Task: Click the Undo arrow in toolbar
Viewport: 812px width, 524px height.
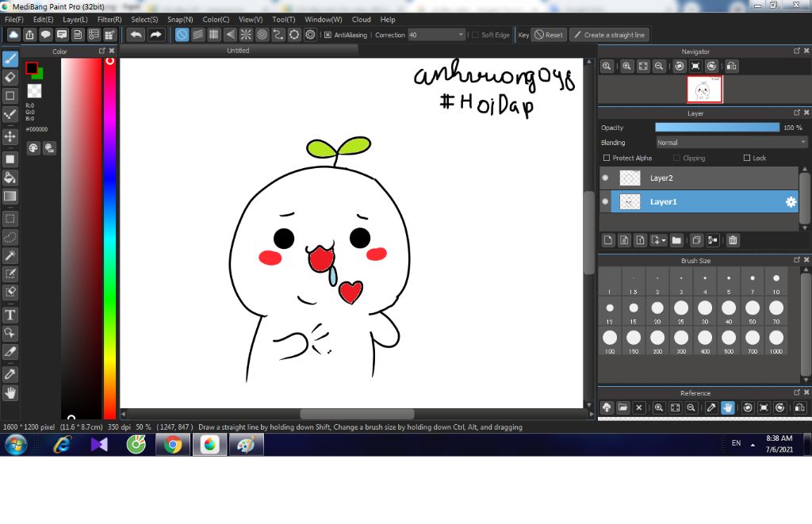Action: 136,35
